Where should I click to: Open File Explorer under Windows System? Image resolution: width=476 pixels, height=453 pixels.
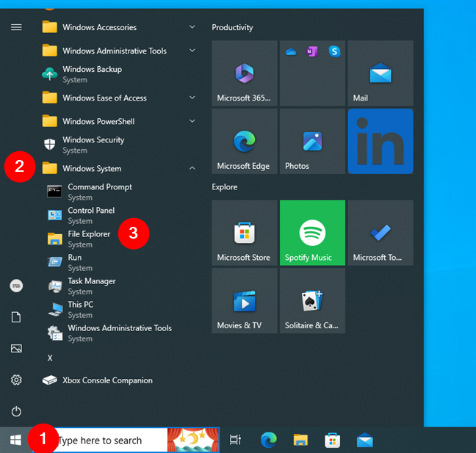coord(119,239)
